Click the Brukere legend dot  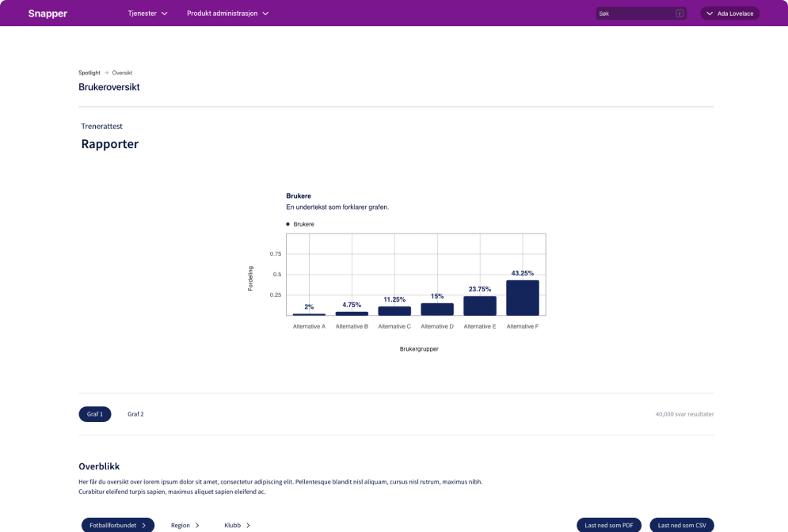point(287,225)
